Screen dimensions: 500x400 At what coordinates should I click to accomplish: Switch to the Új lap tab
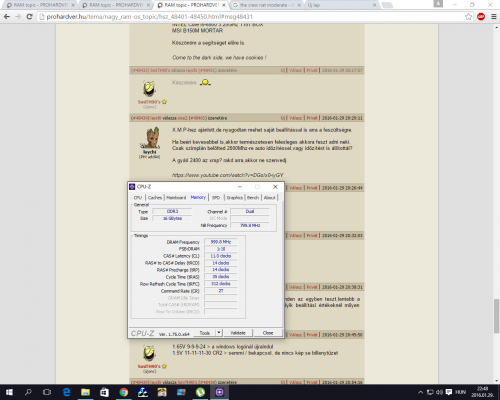[343, 5]
